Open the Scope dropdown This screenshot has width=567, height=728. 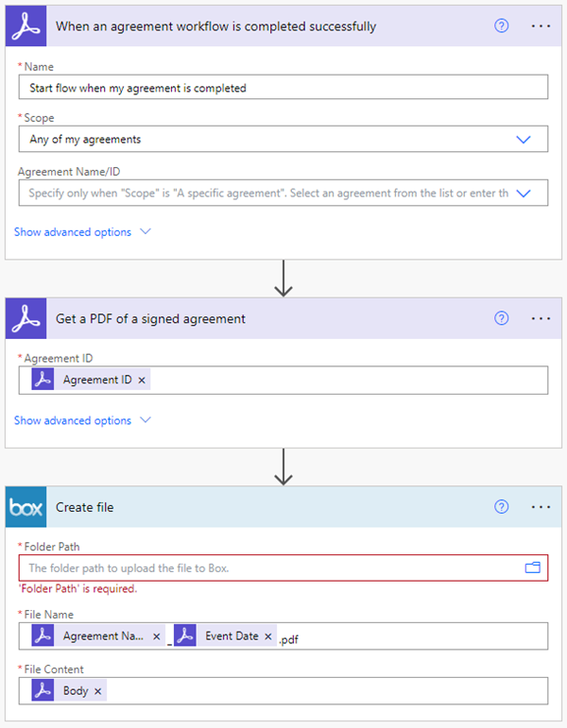click(524, 139)
